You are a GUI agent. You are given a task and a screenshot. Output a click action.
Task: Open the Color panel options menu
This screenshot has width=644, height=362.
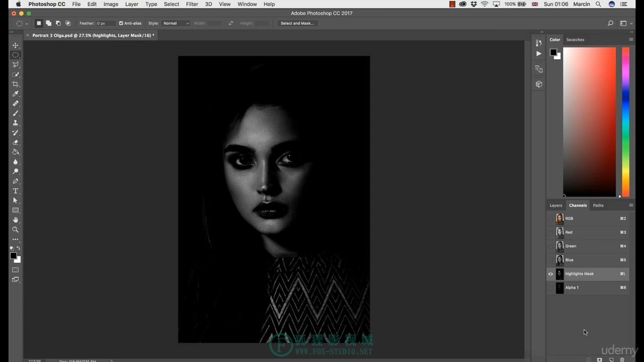[x=631, y=40]
